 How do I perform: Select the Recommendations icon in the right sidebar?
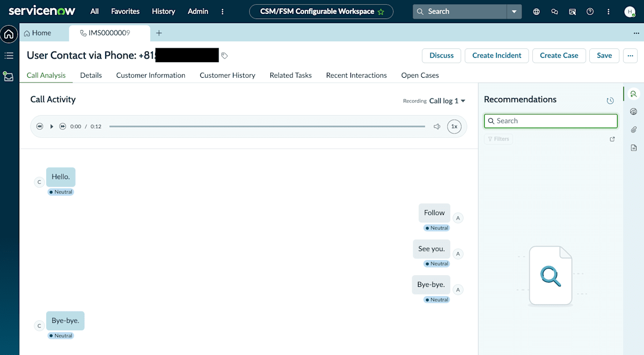coord(634,94)
